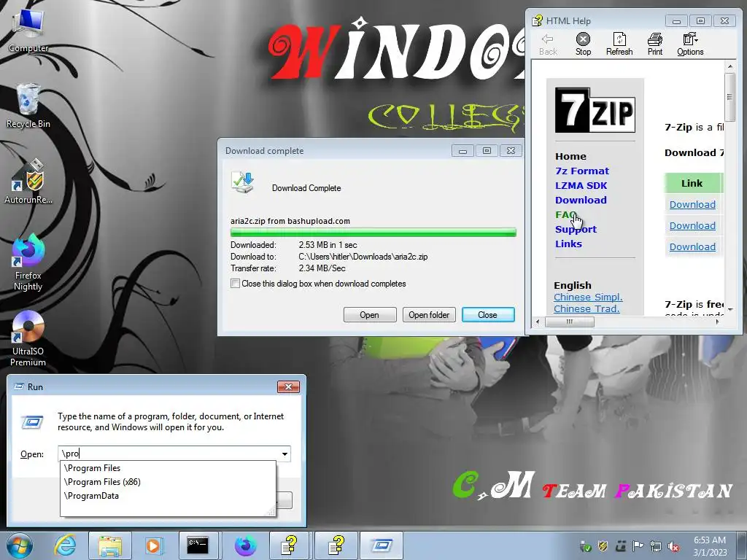The height and width of the screenshot is (560, 747).
Task: Click Back in HTML Help toolbar
Action: coord(548,44)
